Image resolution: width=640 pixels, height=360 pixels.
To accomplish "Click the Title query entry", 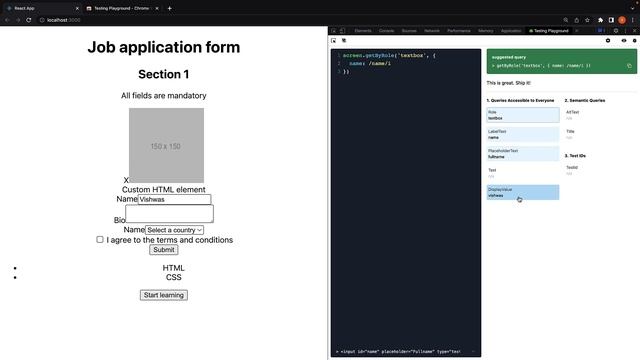I will (600, 134).
